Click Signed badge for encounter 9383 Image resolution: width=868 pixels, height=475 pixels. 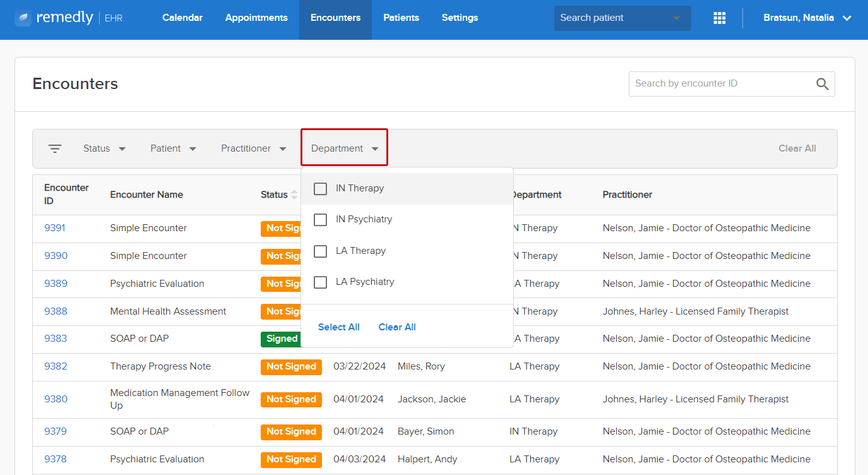tap(282, 339)
